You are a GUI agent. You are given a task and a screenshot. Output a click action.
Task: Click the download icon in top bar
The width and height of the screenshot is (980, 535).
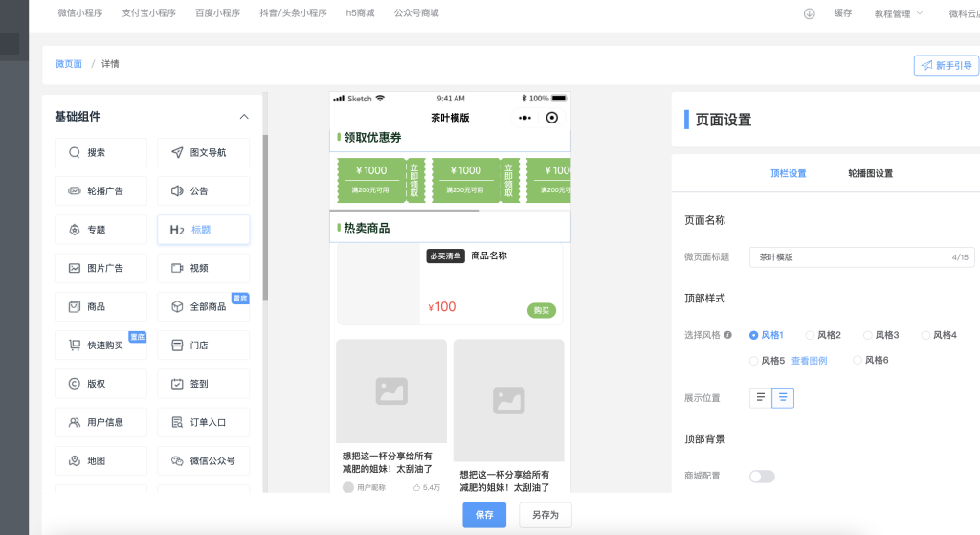click(x=809, y=13)
